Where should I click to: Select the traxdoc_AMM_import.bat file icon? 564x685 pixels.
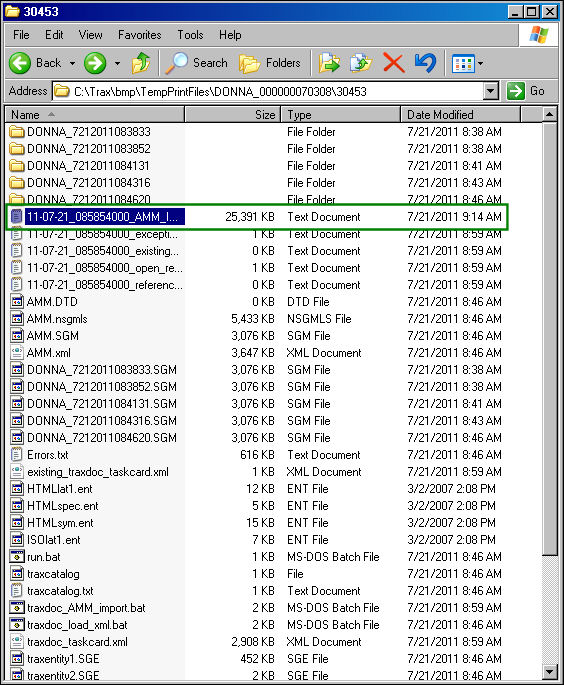[17, 608]
